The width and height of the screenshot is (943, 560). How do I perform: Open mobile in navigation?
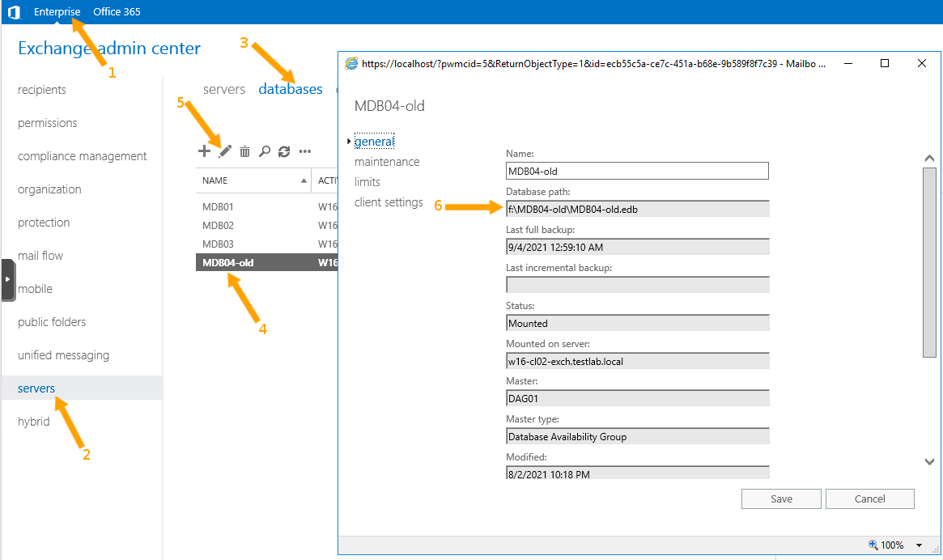[35, 289]
